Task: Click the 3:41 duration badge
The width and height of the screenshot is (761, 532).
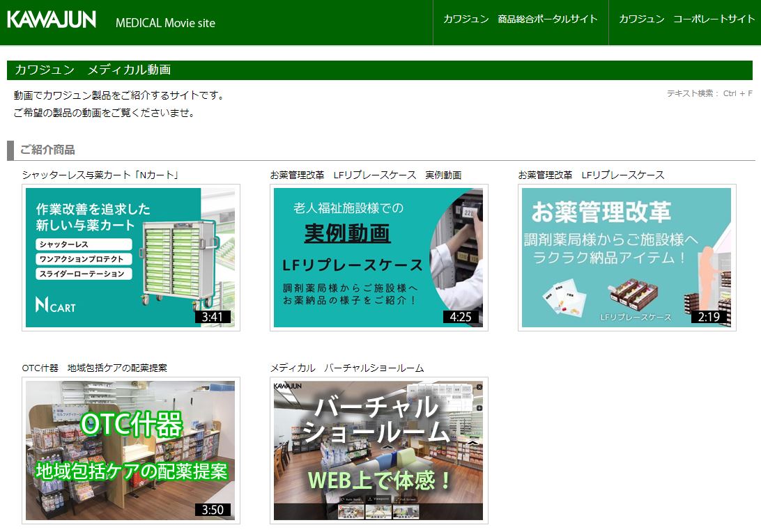Action: click(213, 317)
